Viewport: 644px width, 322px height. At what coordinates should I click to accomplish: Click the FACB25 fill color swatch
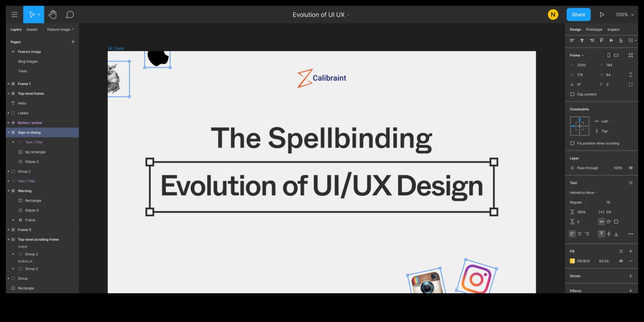pyautogui.click(x=573, y=260)
